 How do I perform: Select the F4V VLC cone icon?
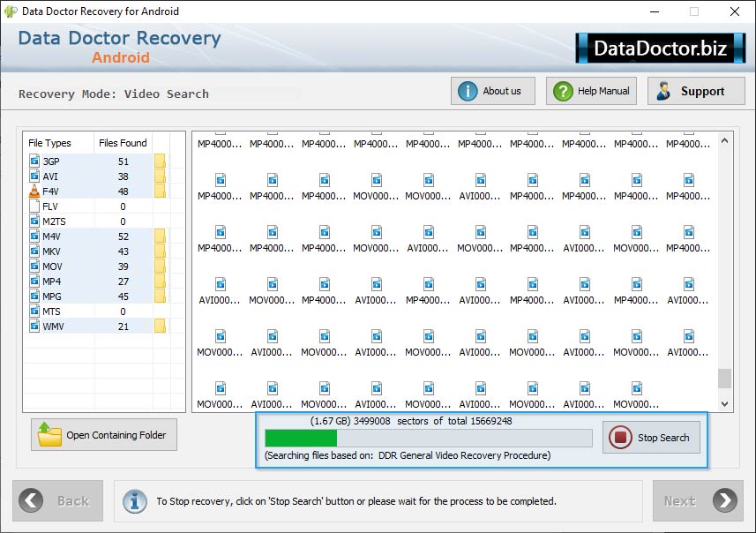34,191
